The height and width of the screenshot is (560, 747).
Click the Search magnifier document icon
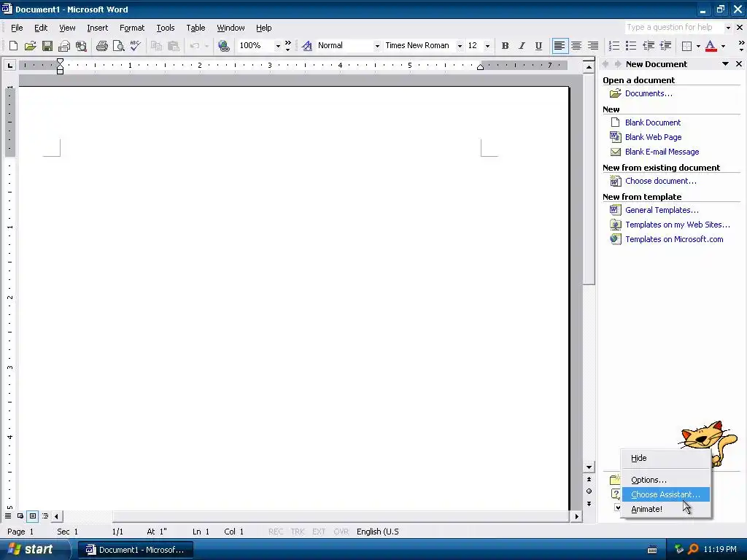(x=82, y=46)
